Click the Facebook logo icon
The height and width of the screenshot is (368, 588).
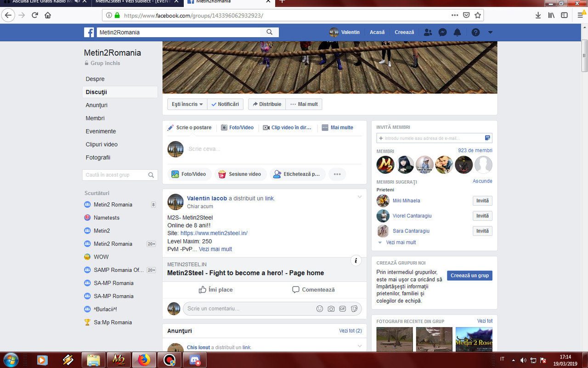[89, 32]
